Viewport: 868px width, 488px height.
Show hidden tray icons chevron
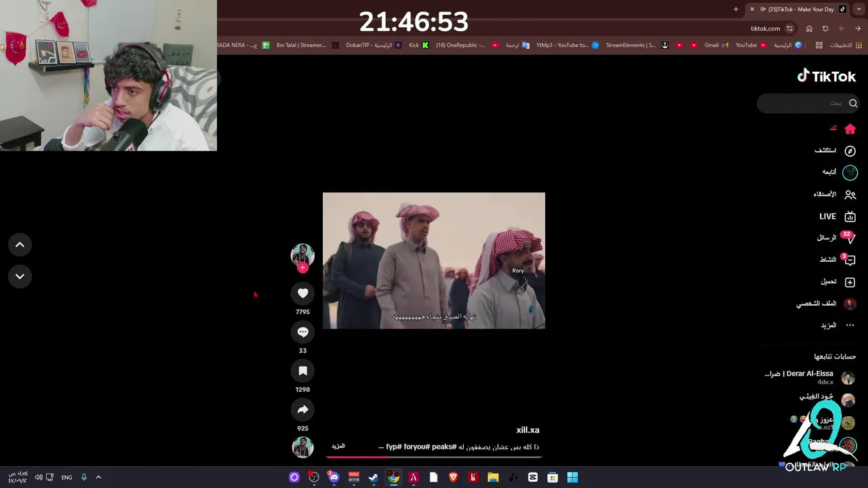pyautogui.click(x=98, y=477)
